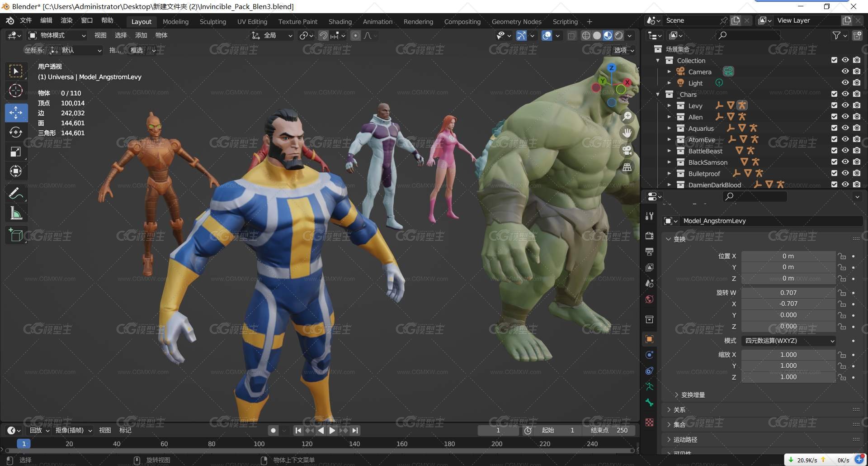Select the Transform tool

tap(16, 171)
